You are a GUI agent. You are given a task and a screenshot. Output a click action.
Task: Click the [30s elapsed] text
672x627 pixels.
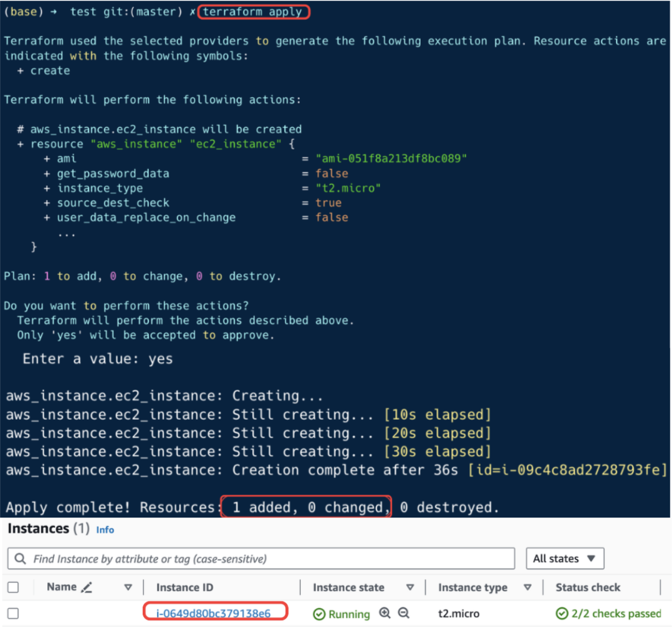437,451
